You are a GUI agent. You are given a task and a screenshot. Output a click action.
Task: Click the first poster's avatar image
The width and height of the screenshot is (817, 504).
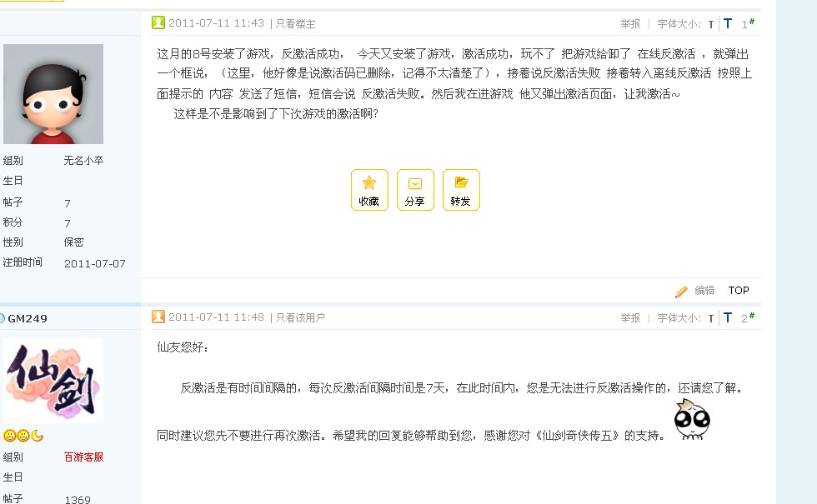tap(53, 93)
